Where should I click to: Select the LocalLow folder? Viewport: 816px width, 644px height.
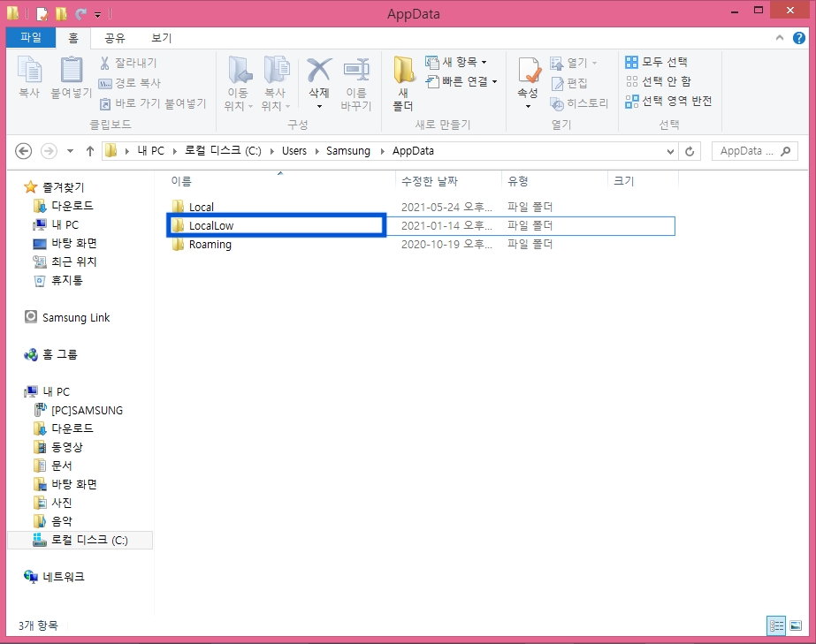pos(210,226)
